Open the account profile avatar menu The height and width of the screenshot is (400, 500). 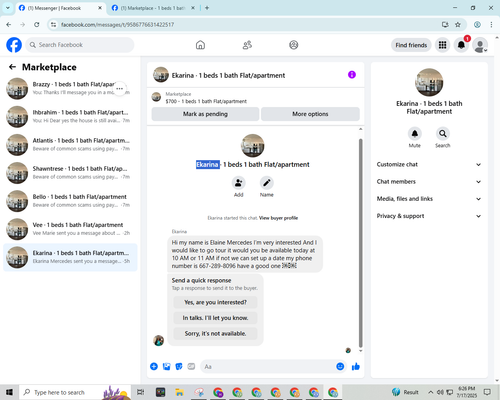(x=480, y=45)
